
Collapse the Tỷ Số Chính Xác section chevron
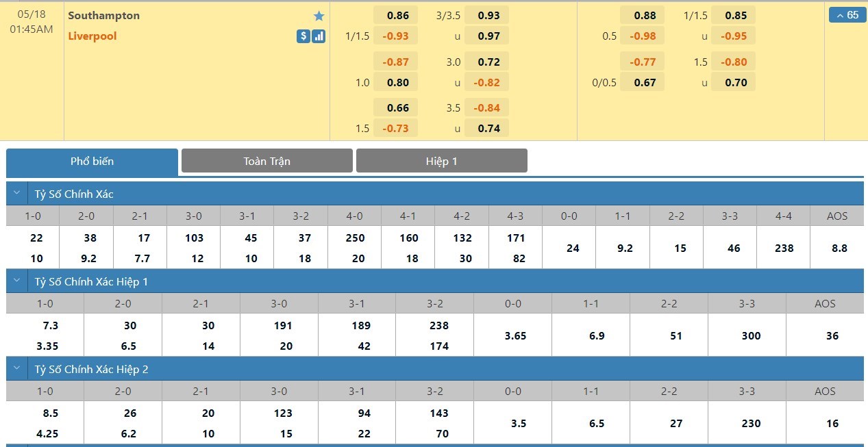(17, 194)
